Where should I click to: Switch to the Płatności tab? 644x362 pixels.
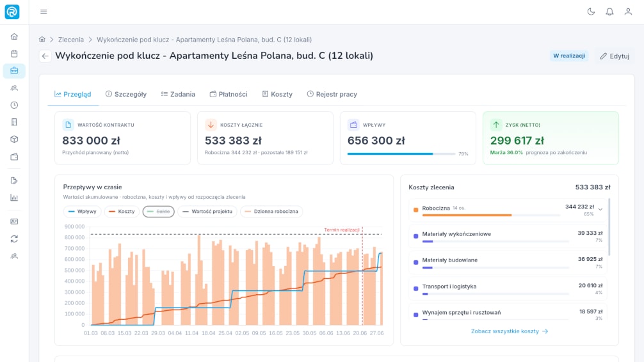coord(229,94)
